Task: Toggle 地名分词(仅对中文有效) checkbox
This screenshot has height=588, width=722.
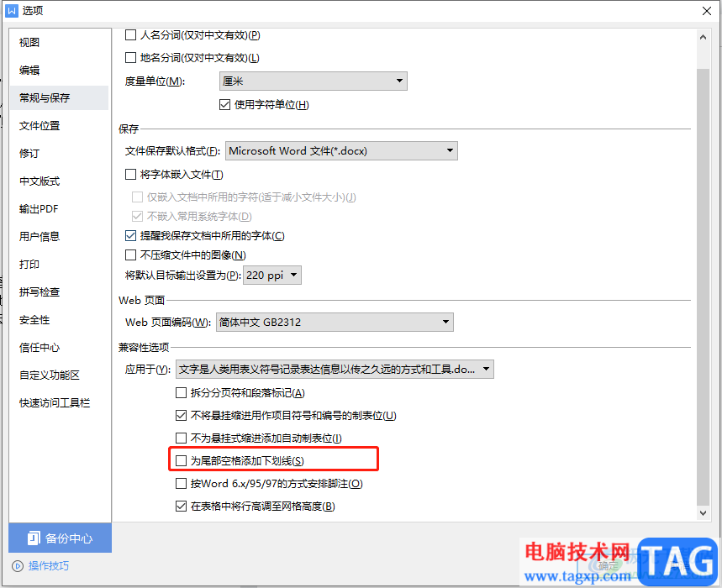Action: pos(131,57)
